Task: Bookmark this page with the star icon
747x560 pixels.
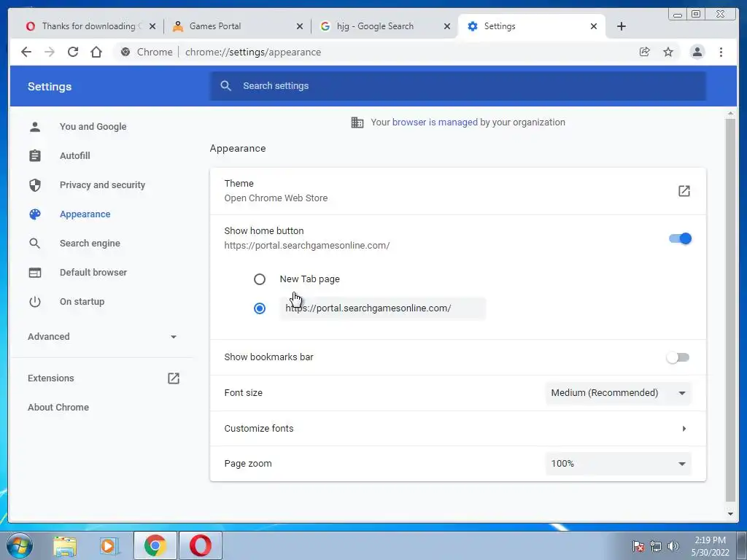Action: click(668, 52)
